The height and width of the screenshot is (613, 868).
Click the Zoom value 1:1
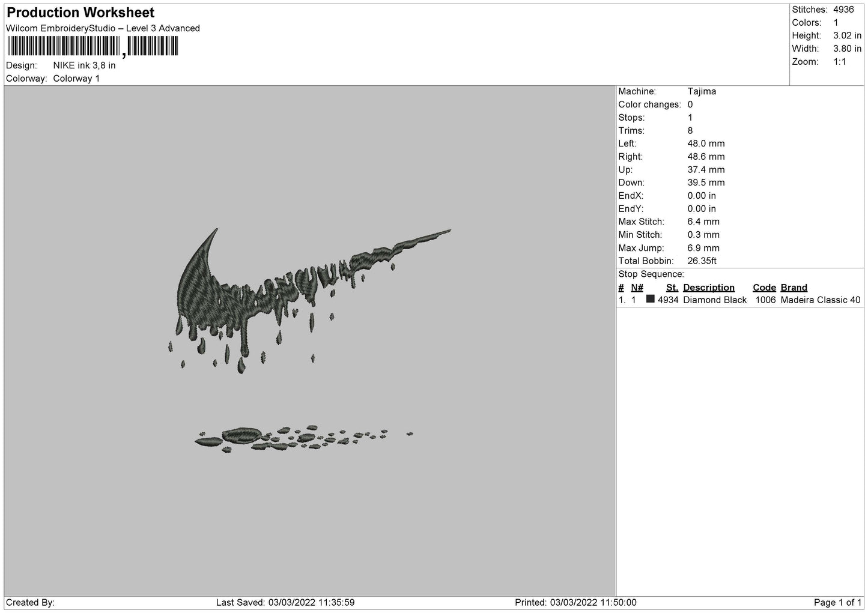pos(839,62)
